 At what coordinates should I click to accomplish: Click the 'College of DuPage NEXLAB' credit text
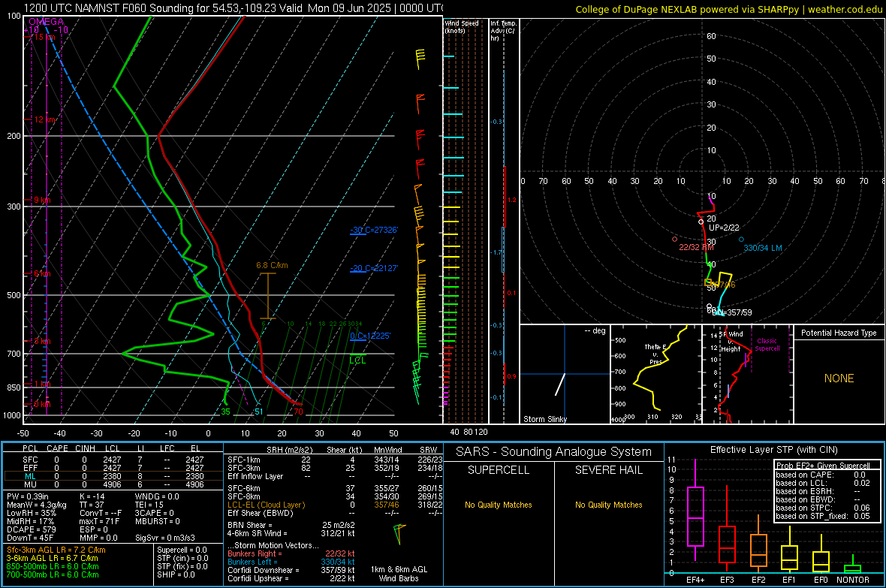point(729,9)
